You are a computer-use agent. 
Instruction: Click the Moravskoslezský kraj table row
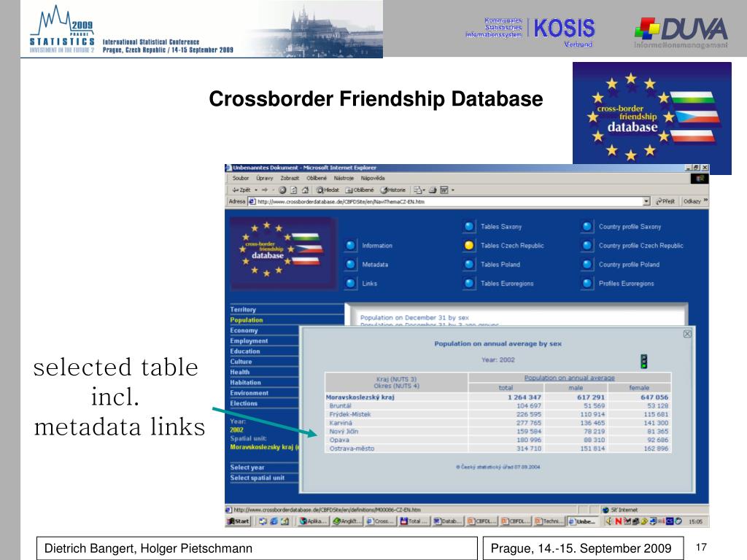498,397
